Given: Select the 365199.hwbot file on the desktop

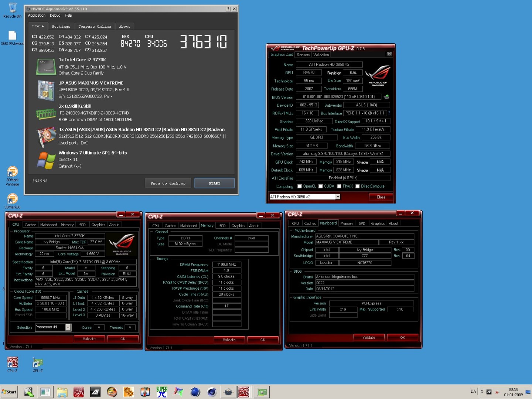Looking at the screenshot, I should coord(12,38).
